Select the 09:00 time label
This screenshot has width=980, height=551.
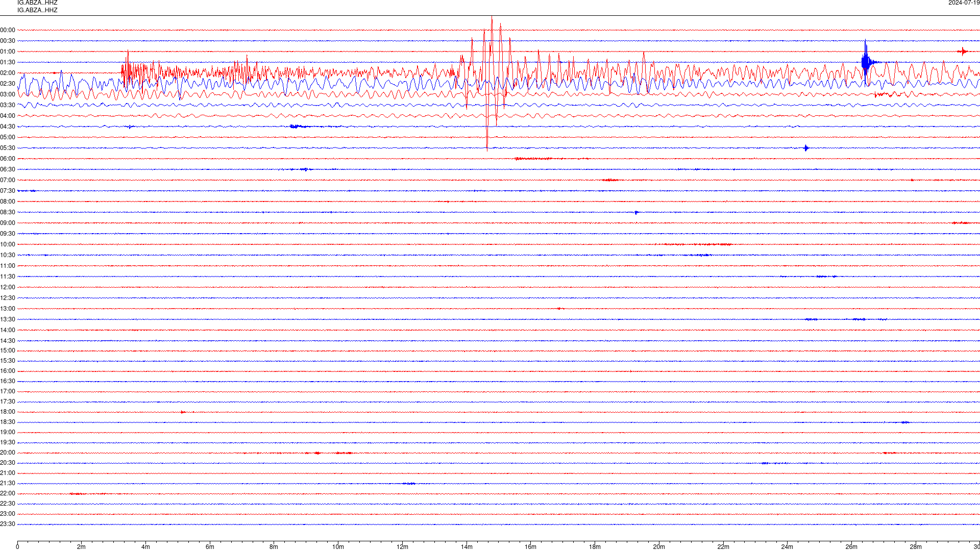coord(8,223)
